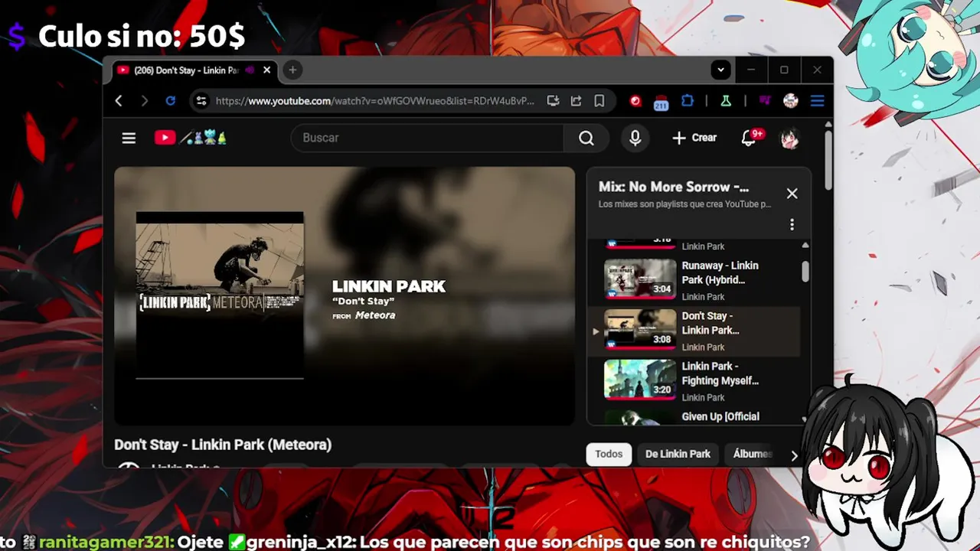
Task: Click the Crear button
Action: 694,138
